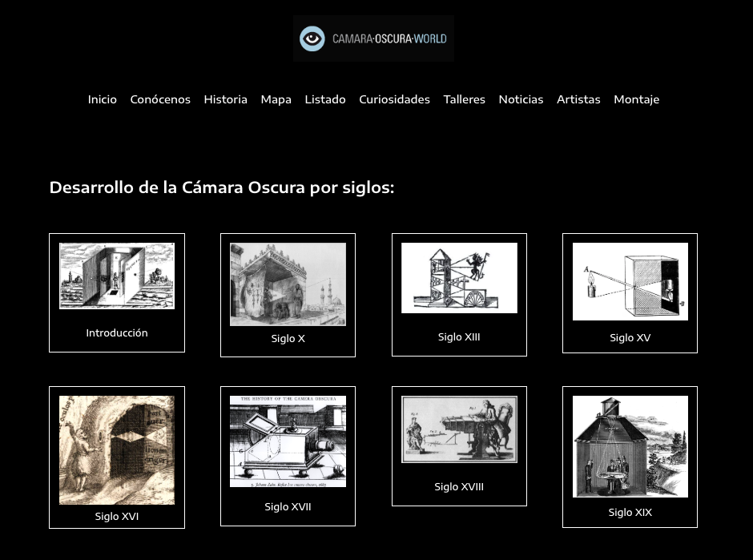Open the Inicio menu item
Image resolution: width=753 pixels, height=560 pixels.
[102, 99]
